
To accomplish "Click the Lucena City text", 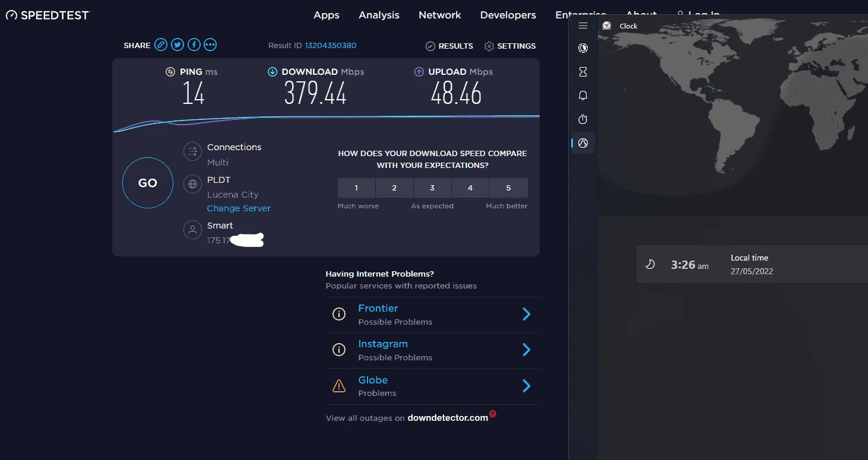I will [x=233, y=195].
